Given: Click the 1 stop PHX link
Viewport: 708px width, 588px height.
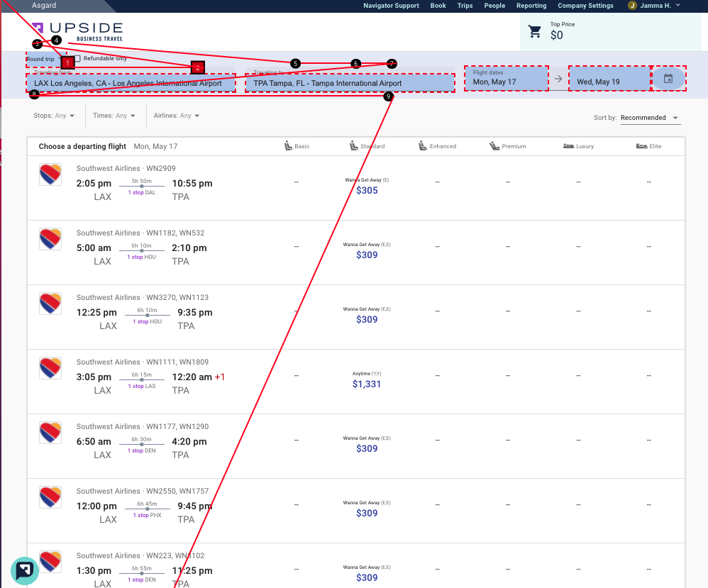Looking at the screenshot, I should tap(147, 515).
